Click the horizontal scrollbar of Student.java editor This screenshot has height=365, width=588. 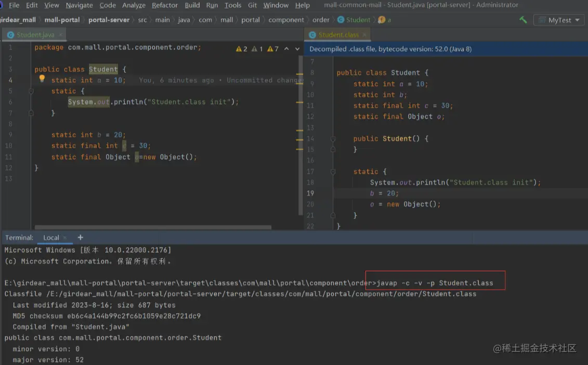[153, 227]
